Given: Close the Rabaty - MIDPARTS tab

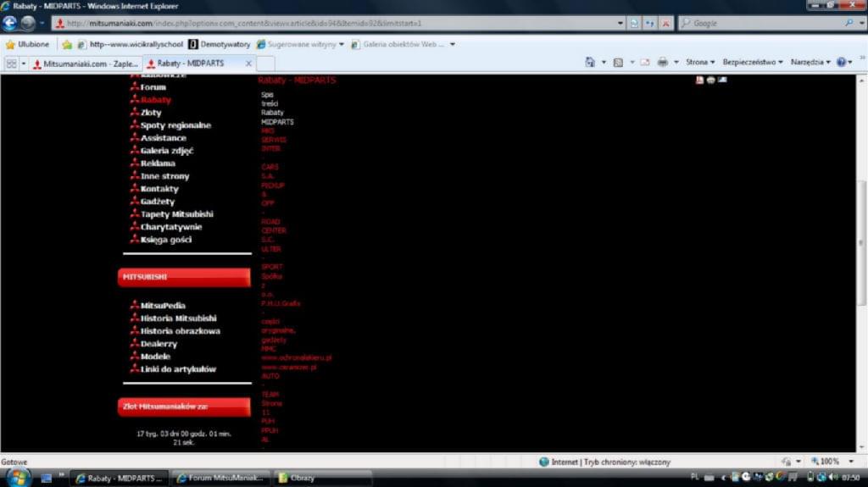Looking at the screenshot, I should 248,64.
